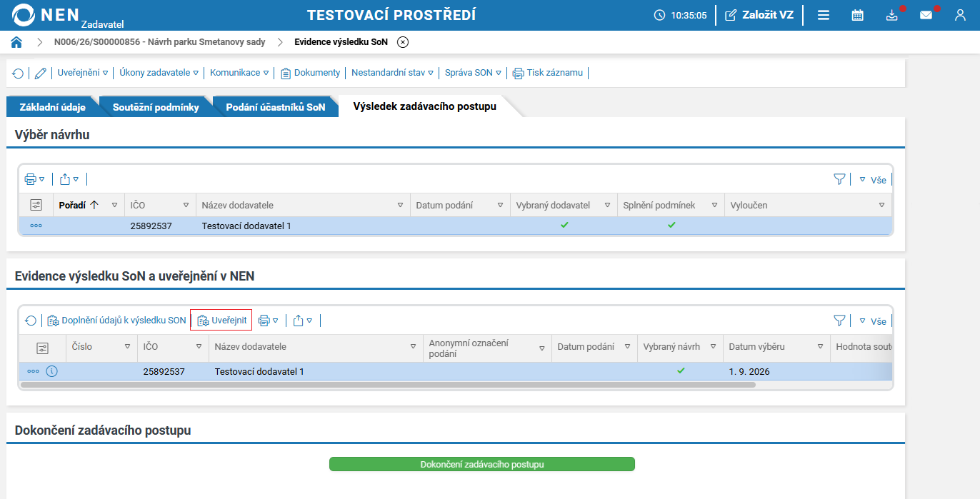Close the Evidence výsledku SoN breadcrumb tab
Viewport: 980px width, 499px height.
[x=403, y=42]
